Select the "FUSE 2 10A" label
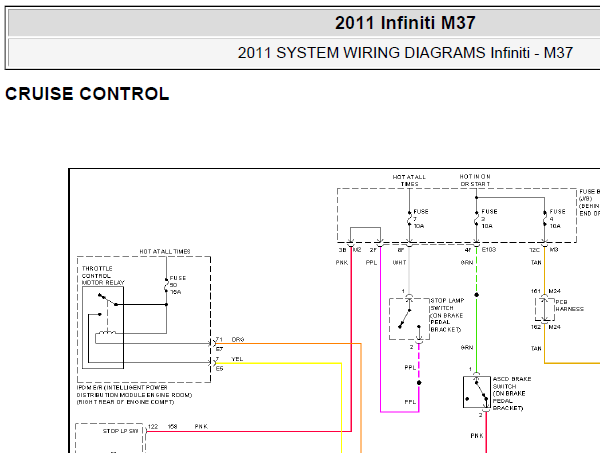The height and width of the screenshot is (453, 600). click(489, 219)
